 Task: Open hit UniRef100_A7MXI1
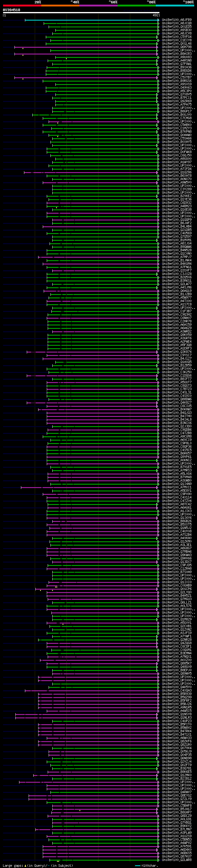click(x=177, y=487)
